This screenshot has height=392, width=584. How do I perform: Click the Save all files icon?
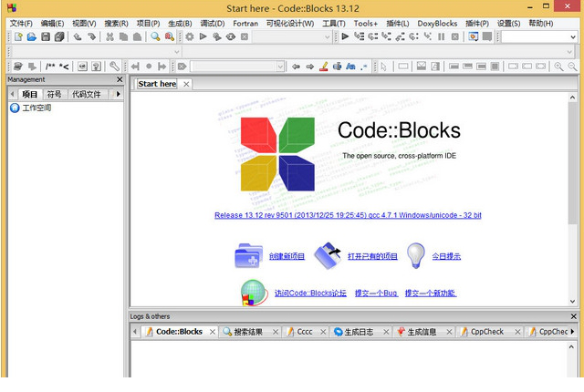(x=59, y=36)
